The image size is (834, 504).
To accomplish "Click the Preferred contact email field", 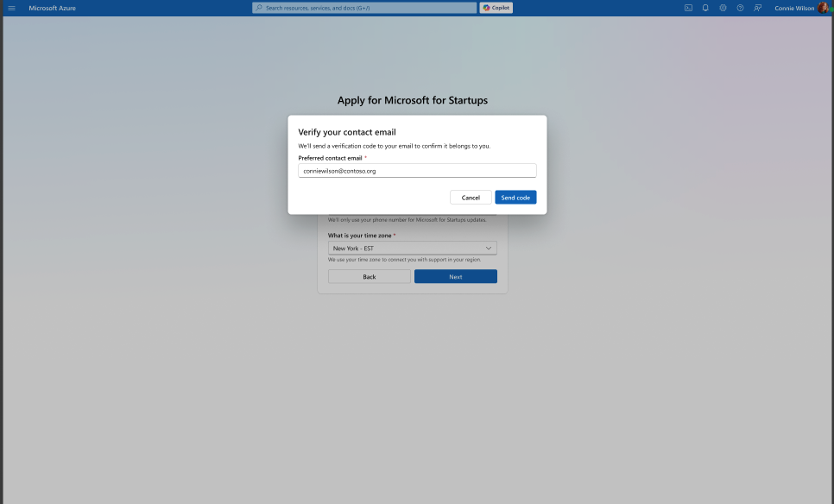I will [417, 171].
